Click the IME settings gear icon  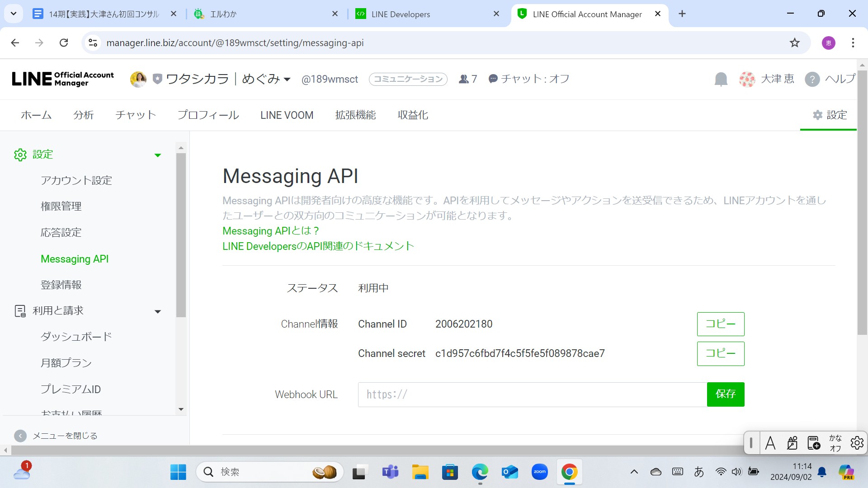tap(857, 443)
